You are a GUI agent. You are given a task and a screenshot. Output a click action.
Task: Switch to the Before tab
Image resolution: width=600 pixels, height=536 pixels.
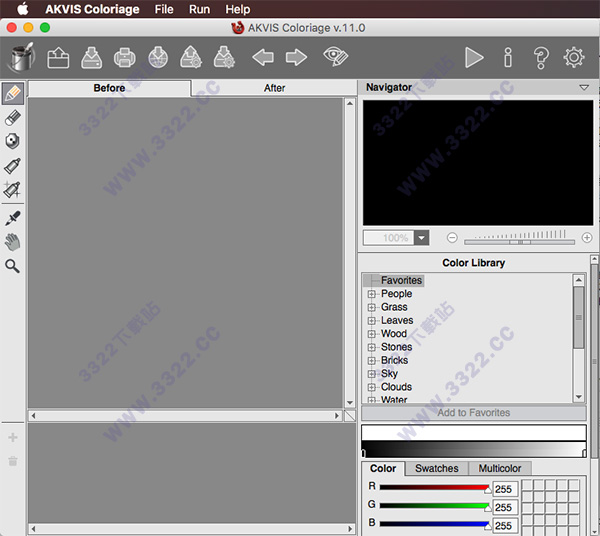(x=109, y=88)
